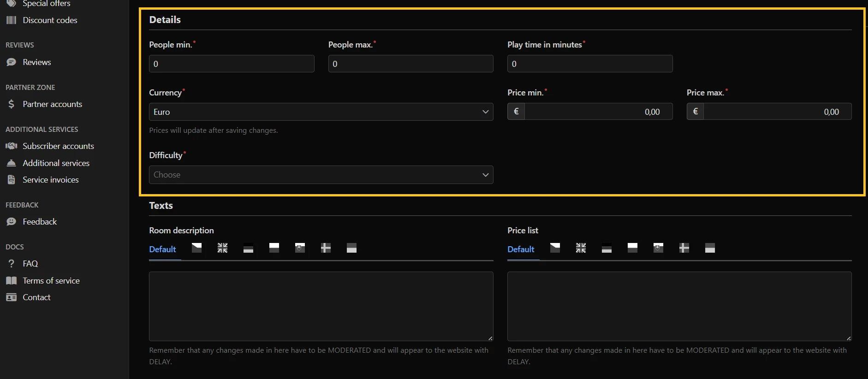
Task: Open Reviews via its speech bubble icon
Action: point(11,62)
